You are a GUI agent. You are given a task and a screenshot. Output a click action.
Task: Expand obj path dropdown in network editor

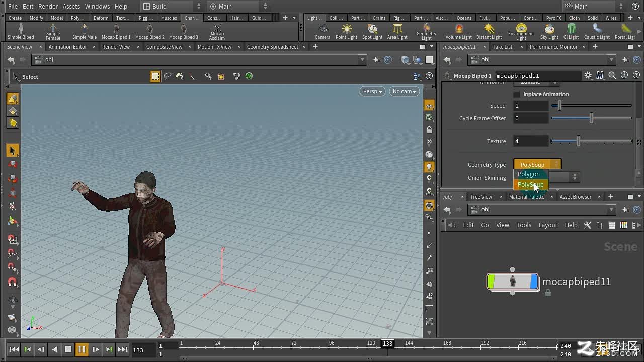coord(611,210)
